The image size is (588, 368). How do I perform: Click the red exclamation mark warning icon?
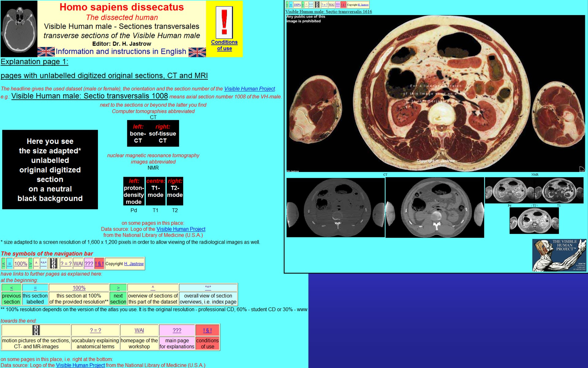click(224, 22)
